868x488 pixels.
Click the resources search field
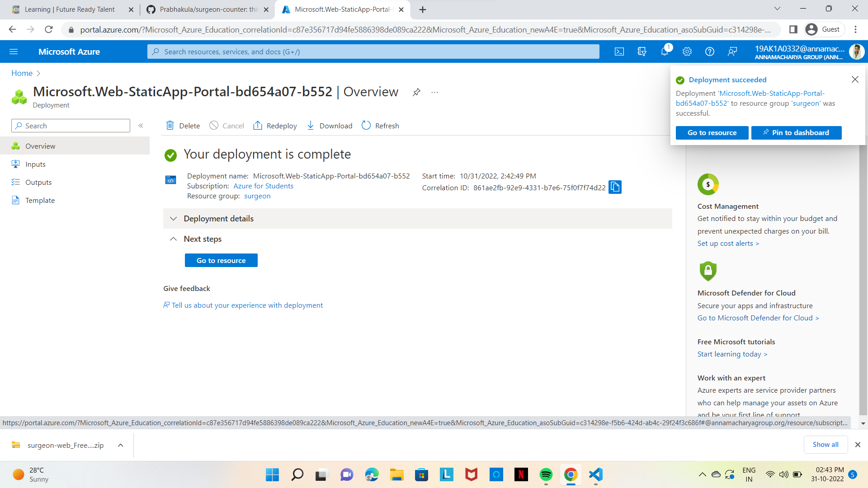(373, 52)
